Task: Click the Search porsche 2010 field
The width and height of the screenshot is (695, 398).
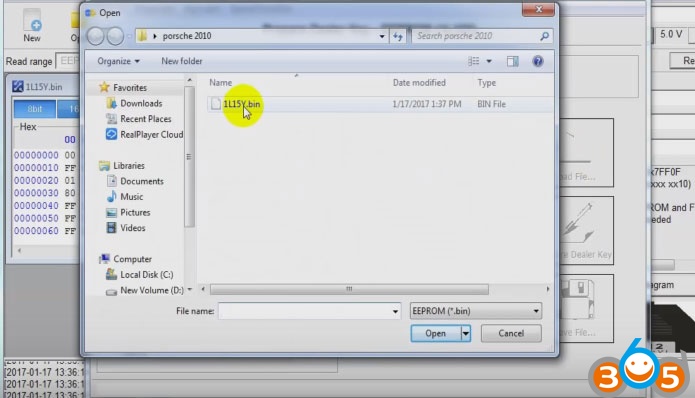Action: point(475,36)
